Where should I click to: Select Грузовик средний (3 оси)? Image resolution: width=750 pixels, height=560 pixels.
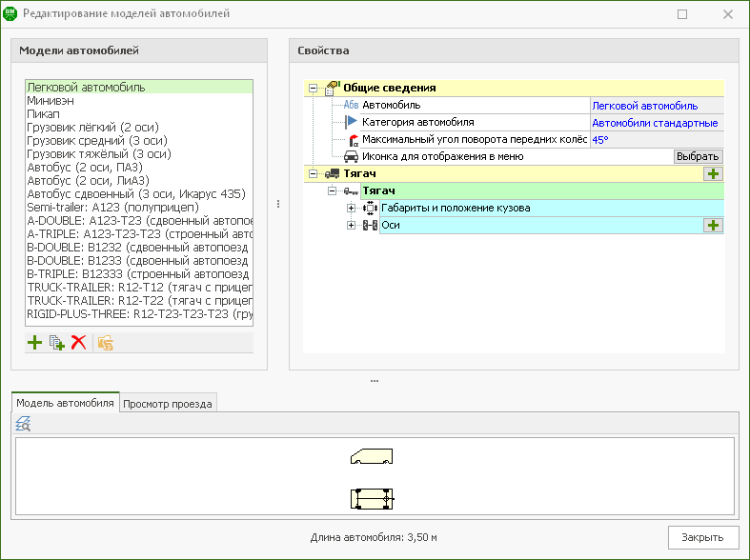pos(139,141)
